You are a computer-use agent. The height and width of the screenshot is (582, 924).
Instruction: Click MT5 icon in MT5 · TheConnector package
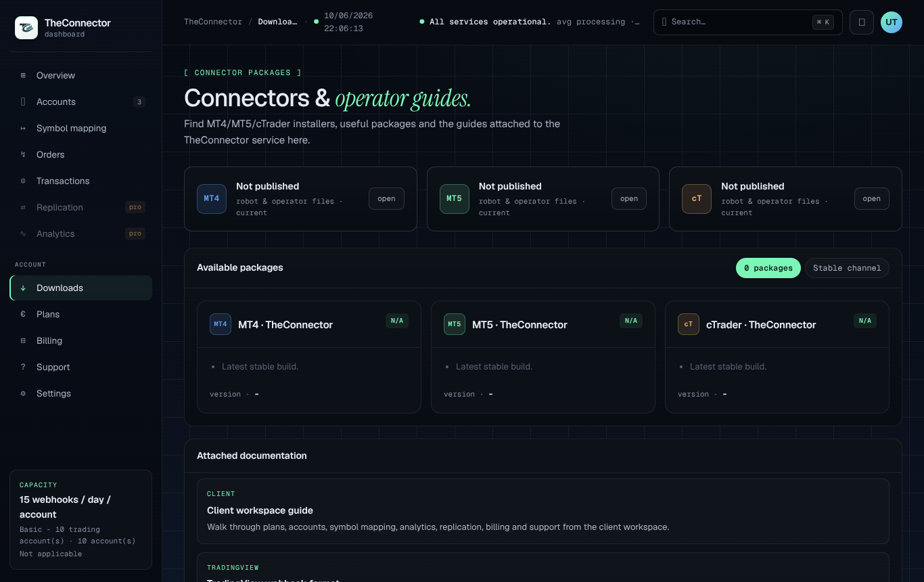(x=455, y=324)
